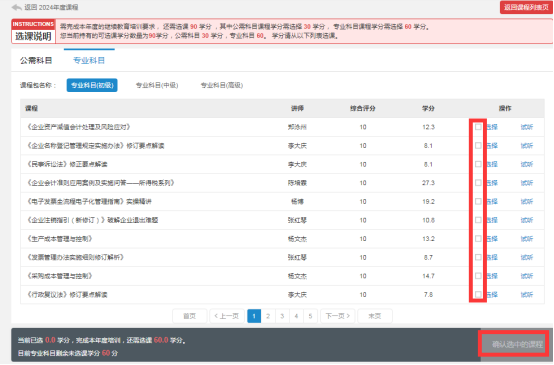Click 选择 link for 企业资产减值会计处理及风险应对
The width and height of the screenshot is (554, 365).
[492, 127]
